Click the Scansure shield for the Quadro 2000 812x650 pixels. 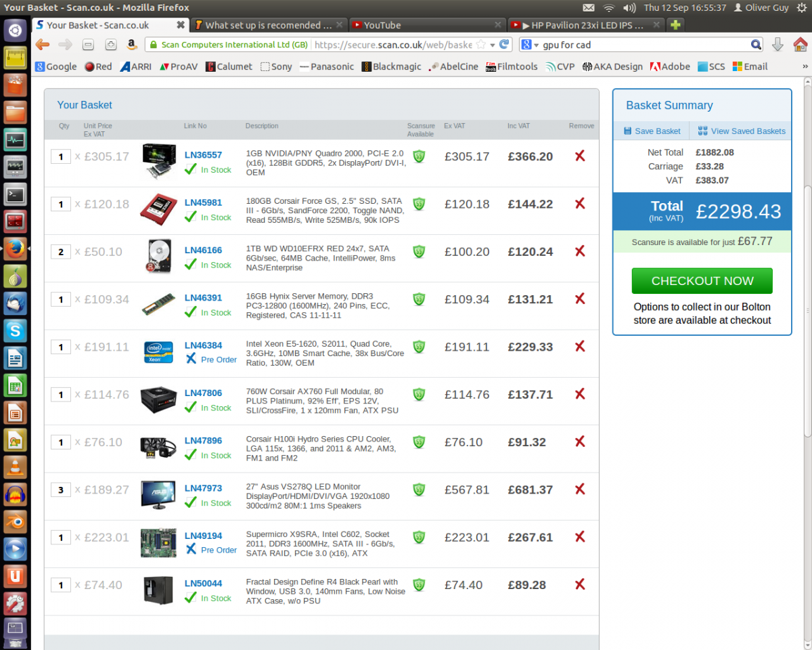coord(420,156)
